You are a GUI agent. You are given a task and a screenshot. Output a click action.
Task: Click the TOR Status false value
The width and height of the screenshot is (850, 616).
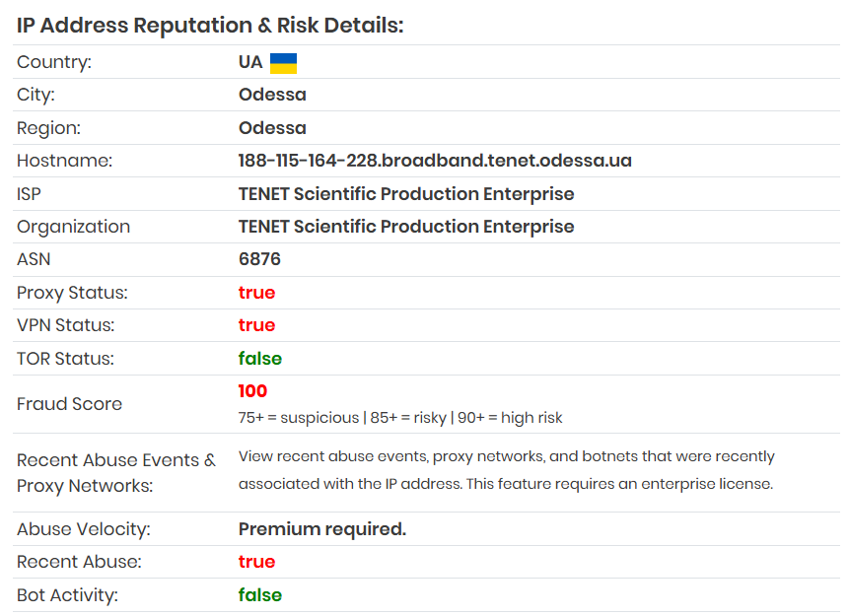(x=260, y=359)
